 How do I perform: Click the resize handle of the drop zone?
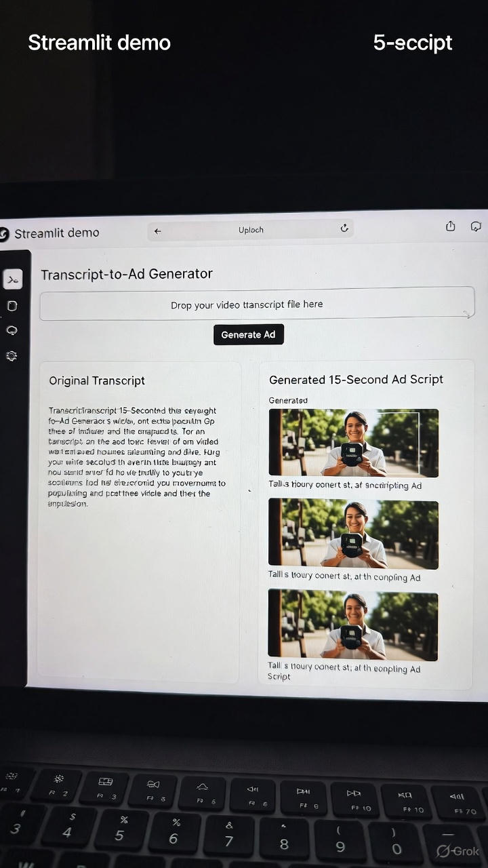click(467, 314)
